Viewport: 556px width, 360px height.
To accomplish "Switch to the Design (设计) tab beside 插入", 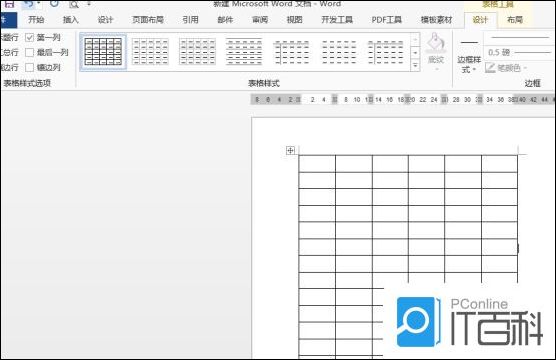I will click(105, 20).
